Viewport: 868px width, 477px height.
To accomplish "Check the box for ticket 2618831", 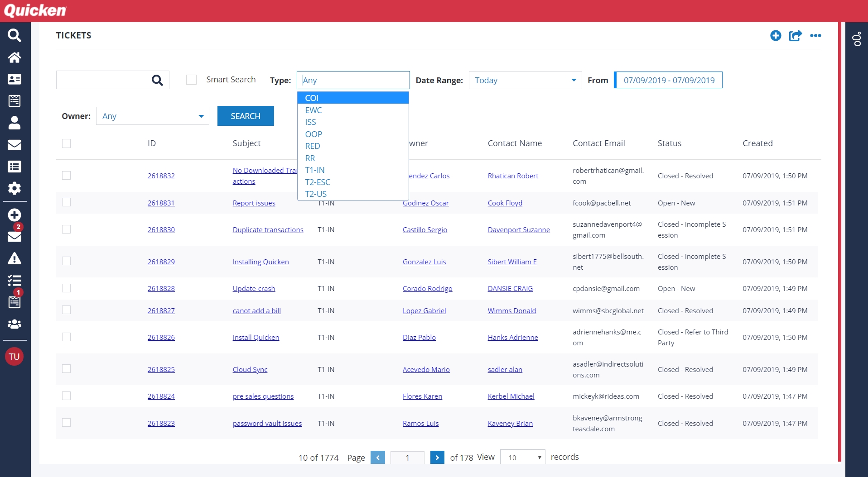I will tap(67, 202).
